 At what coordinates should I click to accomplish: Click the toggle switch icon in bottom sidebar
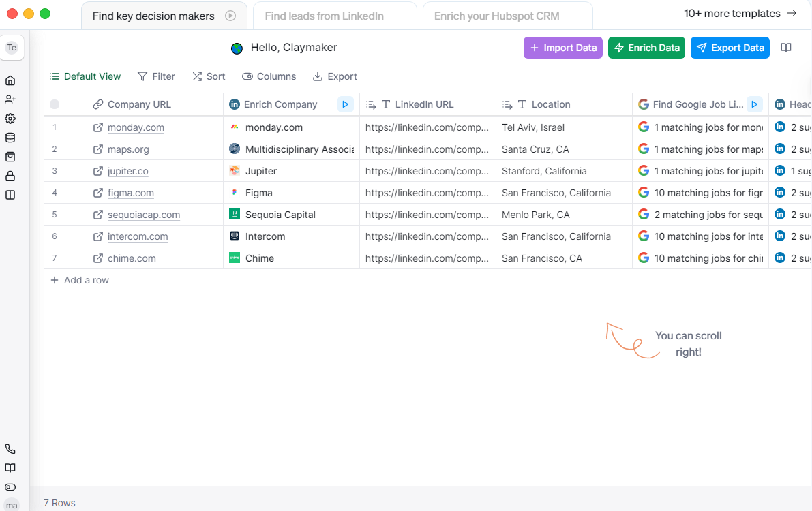(x=10, y=487)
